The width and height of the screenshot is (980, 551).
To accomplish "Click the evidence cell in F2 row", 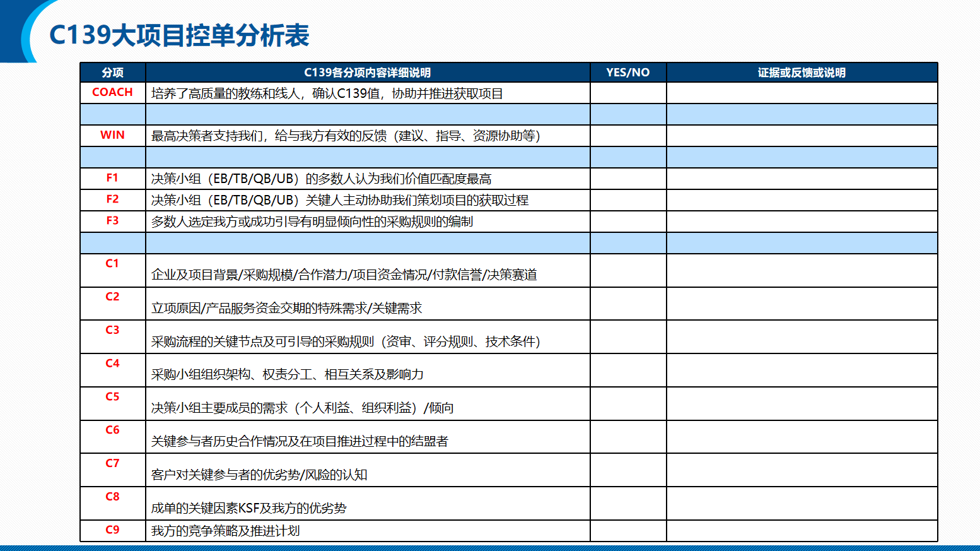I will click(802, 200).
